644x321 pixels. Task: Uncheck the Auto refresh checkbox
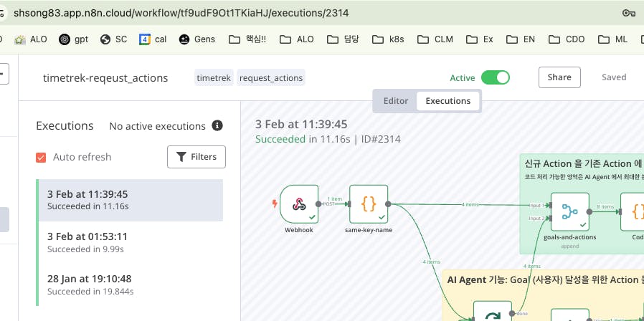point(41,157)
